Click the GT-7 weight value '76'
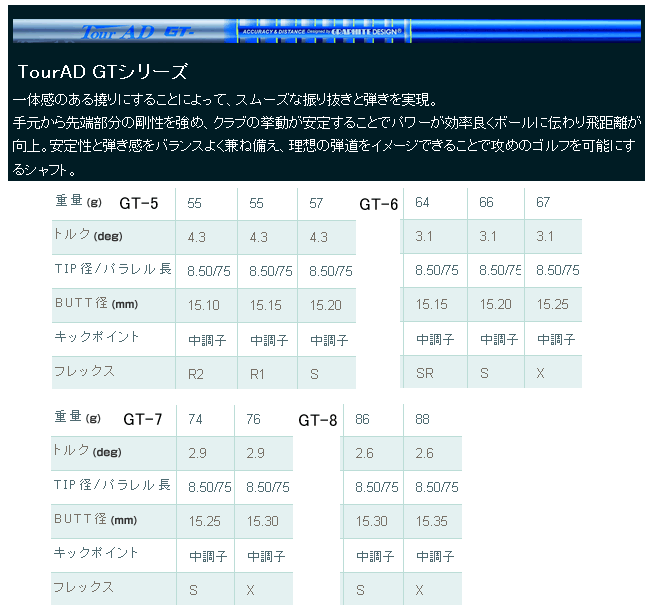Viewport: 650px width, 612px height. (x=253, y=419)
